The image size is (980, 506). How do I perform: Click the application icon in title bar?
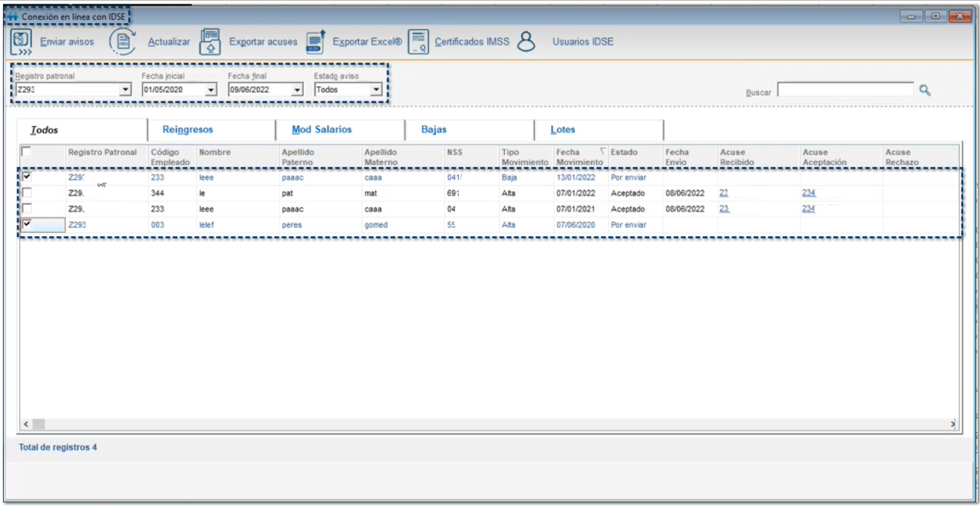point(12,16)
